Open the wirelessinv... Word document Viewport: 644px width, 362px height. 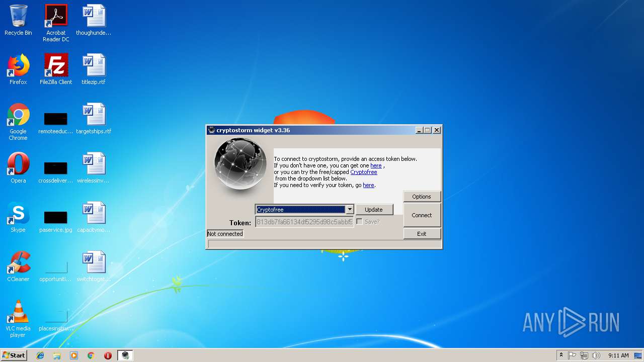point(94,168)
